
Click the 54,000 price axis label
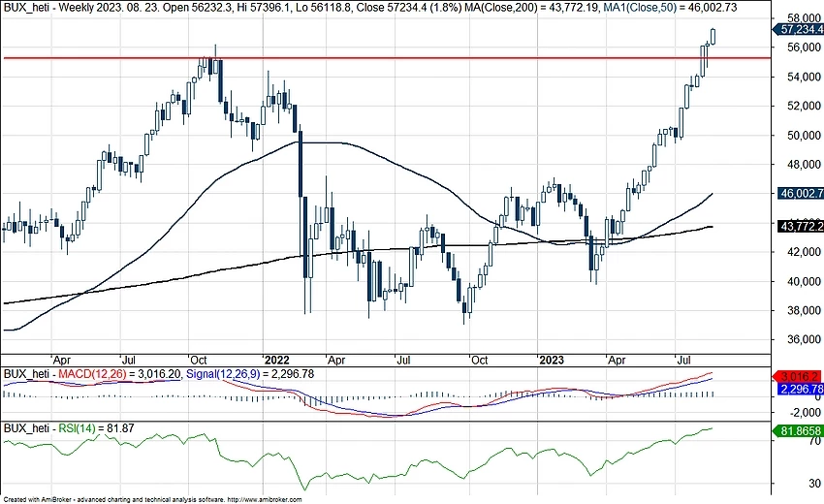click(x=804, y=77)
